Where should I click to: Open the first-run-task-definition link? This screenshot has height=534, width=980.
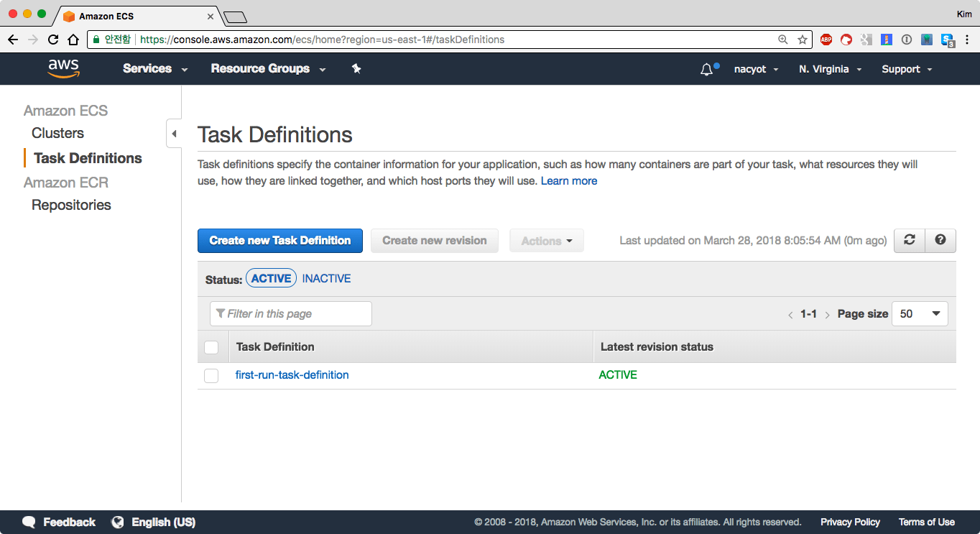click(x=292, y=375)
